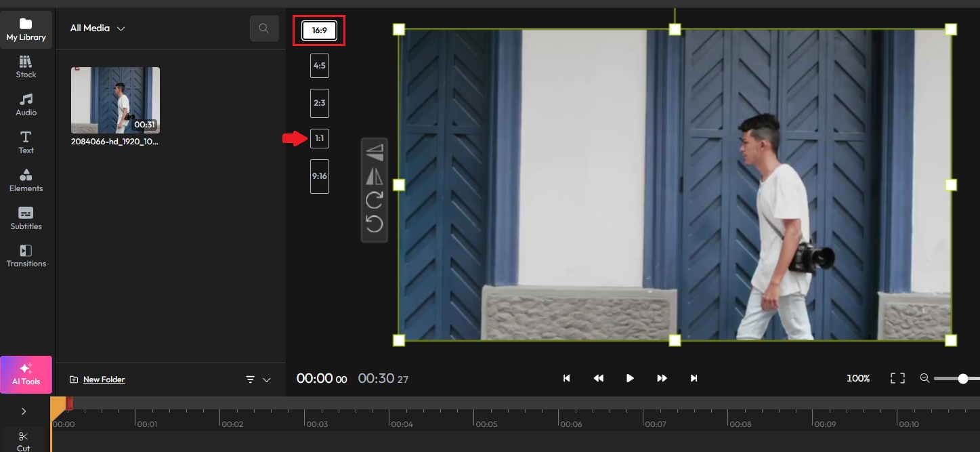The image size is (980, 452).
Task: Click the top-left crop handle
Action: click(399, 29)
